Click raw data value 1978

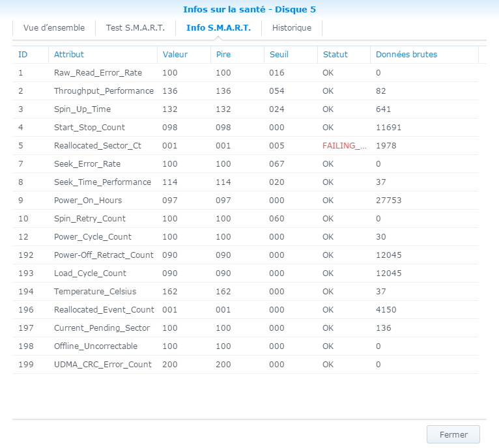(386, 146)
